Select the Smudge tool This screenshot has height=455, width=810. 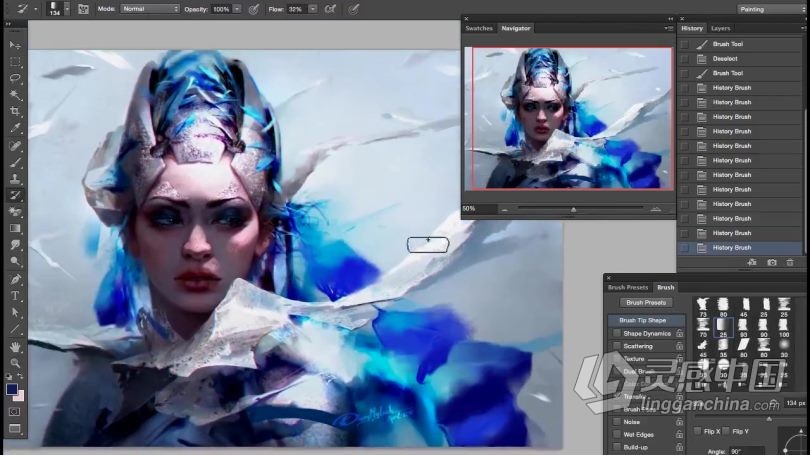point(15,245)
